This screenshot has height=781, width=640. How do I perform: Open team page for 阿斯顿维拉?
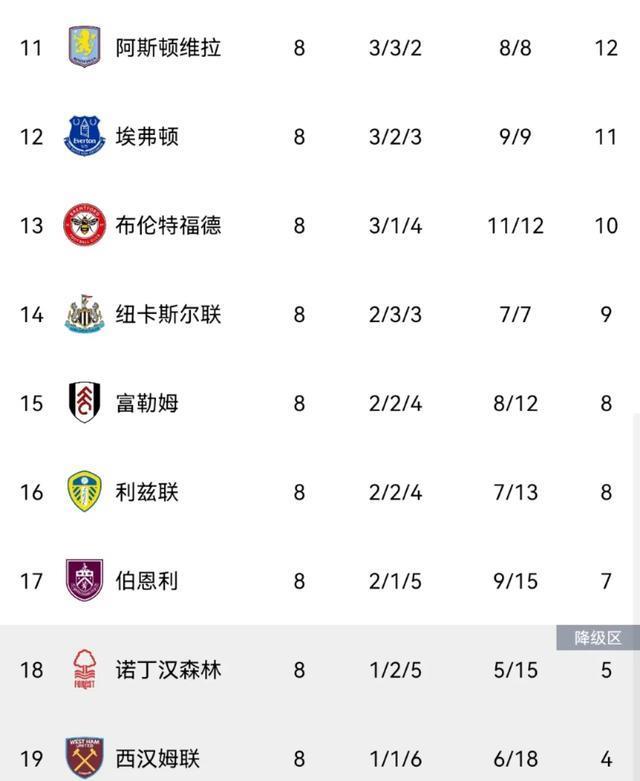(x=168, y=47)
